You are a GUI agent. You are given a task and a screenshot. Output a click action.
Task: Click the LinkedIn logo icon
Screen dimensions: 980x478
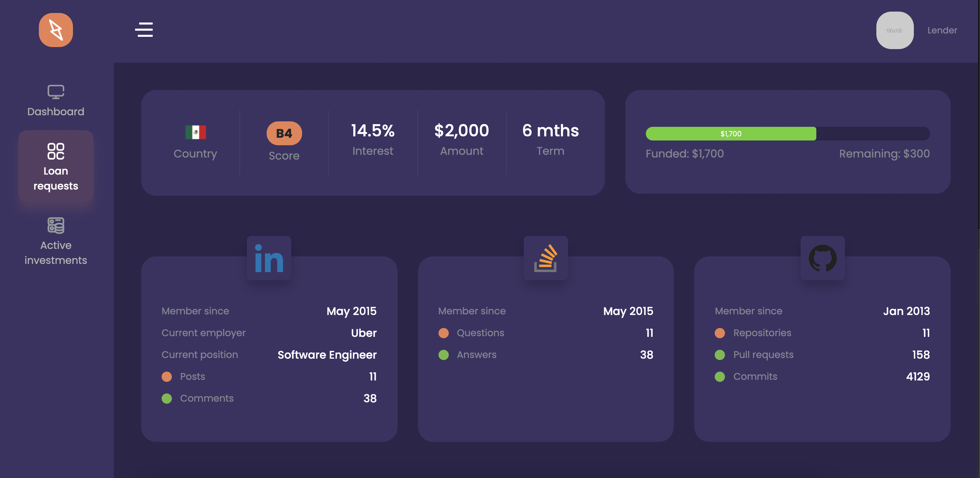click(x=269, y=258)
